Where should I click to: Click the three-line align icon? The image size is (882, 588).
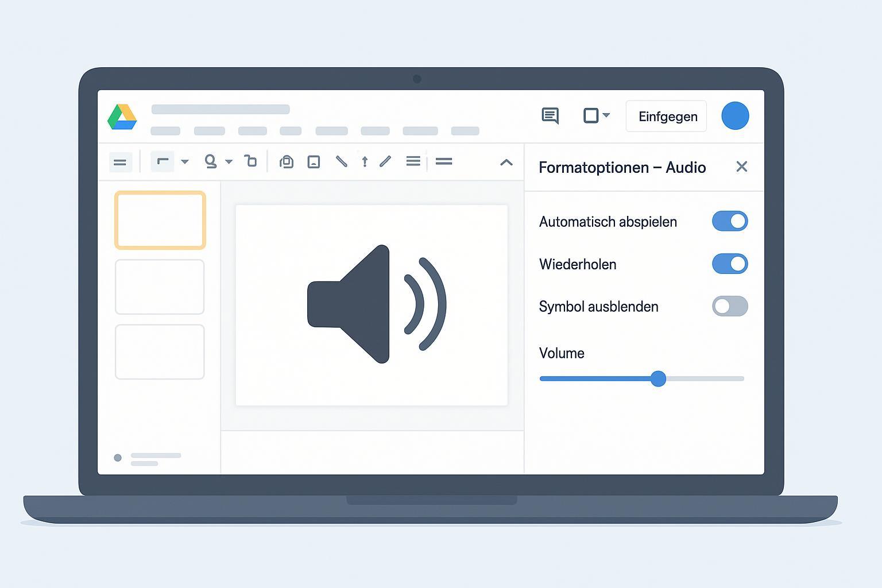(x=413, y=162)
